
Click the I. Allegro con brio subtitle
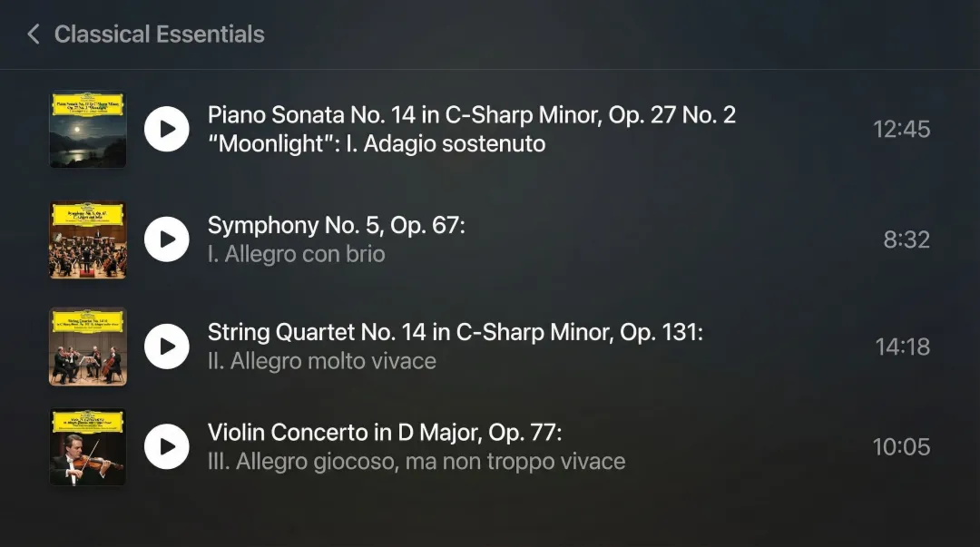click(296, 254)
